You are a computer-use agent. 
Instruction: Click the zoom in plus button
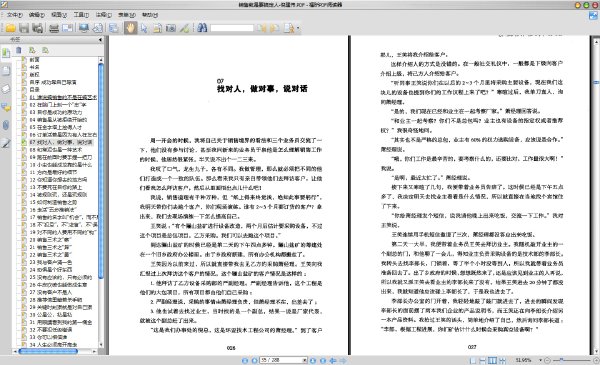596,360
